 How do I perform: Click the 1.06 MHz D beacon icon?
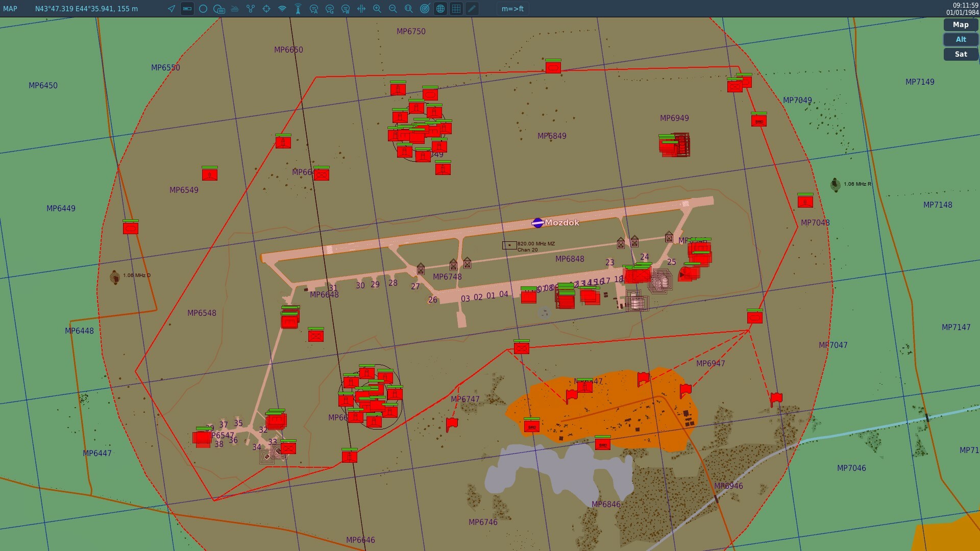pyautogui.click(x=115, y=277)
